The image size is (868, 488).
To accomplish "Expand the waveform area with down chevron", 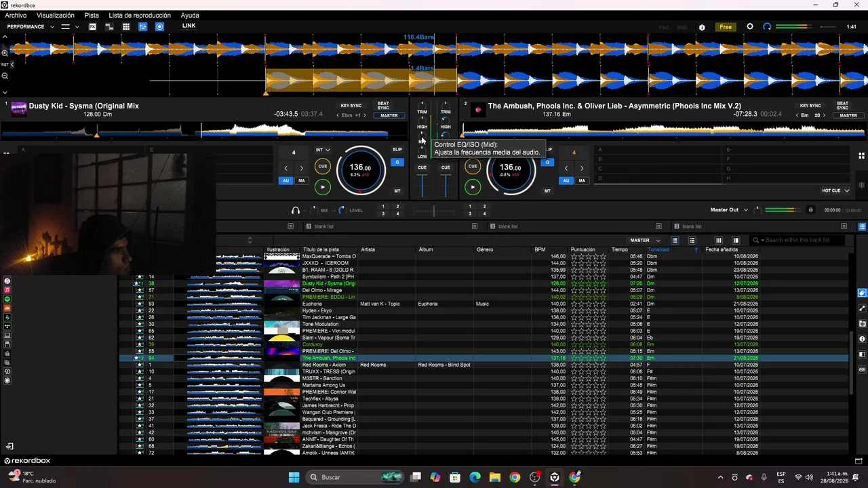I will (5, 92).
